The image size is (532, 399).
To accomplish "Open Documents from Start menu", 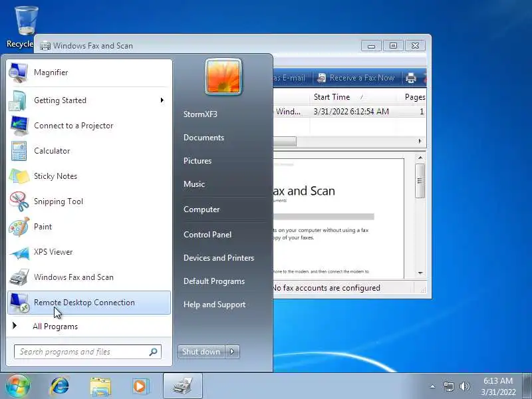I will tap(204, 138).
